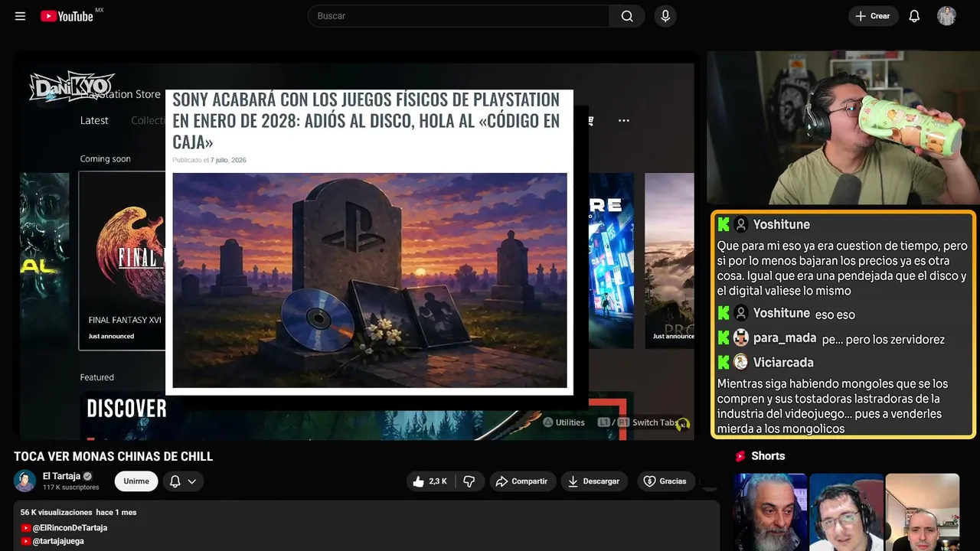Open the @ElRinconDeTartaja channel link
This screenshot has height=551, width=980.
[70, 528]
